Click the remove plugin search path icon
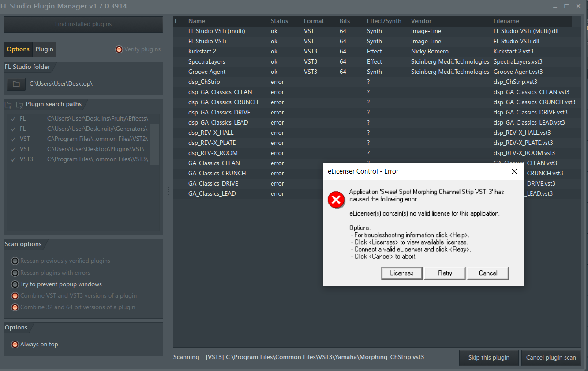588x371 pixels. (19, 105)
